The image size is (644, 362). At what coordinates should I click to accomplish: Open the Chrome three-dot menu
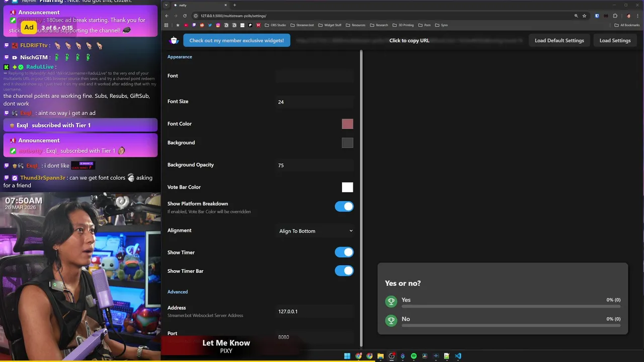coord(637,16)
